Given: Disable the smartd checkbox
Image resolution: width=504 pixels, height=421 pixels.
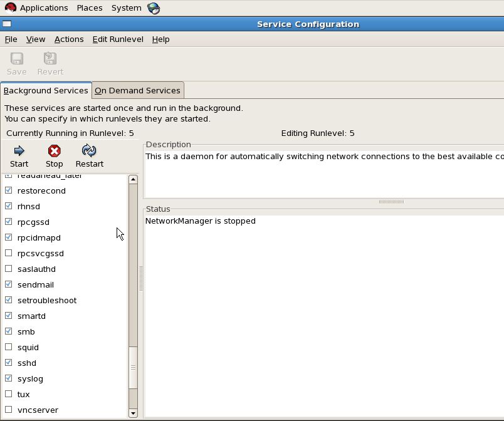Looking at the screenshot, I should [x=9, y=316].
